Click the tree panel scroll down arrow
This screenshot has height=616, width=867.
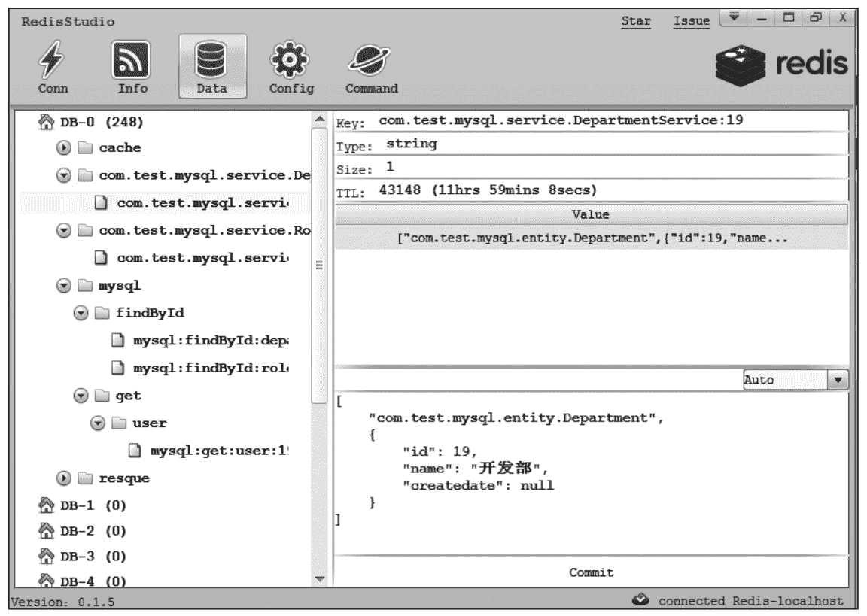319,578
